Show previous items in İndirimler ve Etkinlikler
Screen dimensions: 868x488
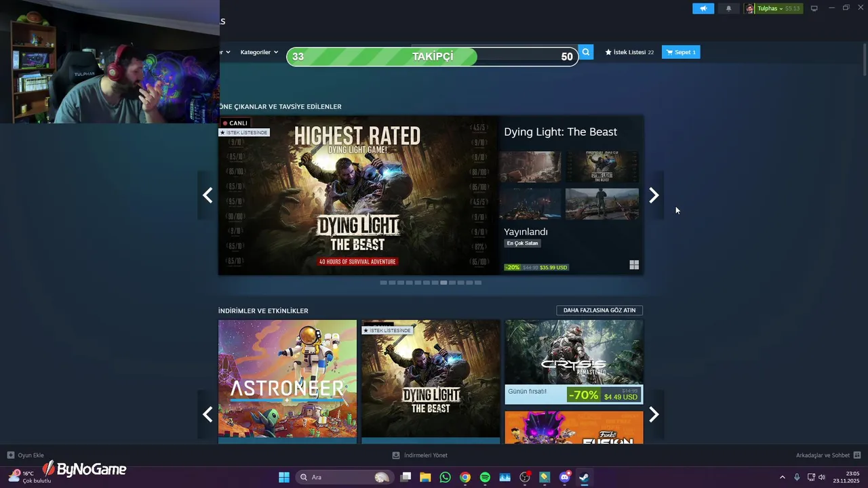coord(208,414)
